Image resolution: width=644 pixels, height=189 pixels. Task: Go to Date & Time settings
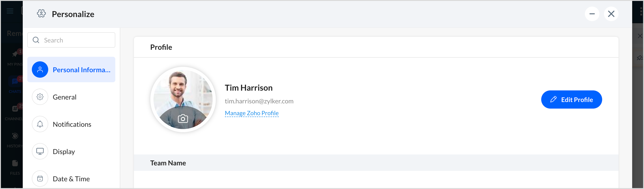pyautogui.click(x=71, y=179)
